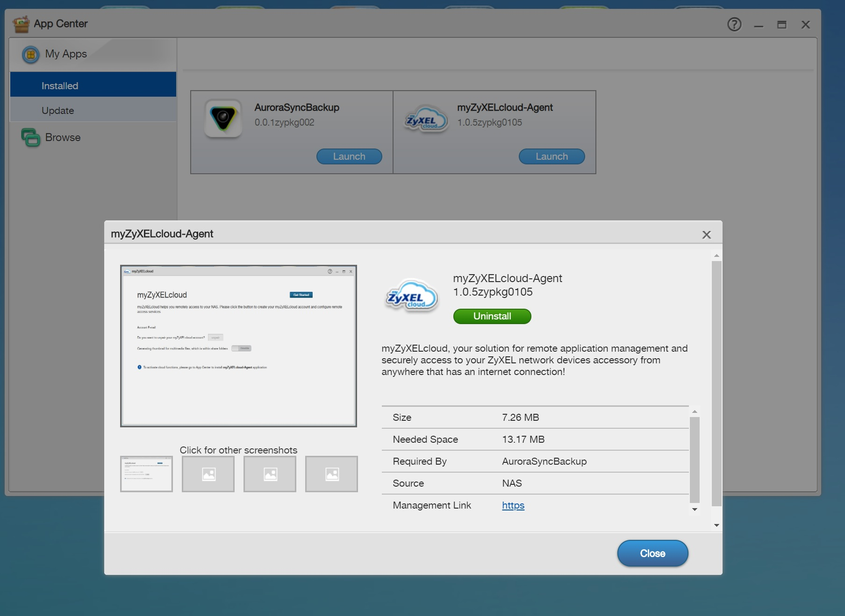
Task: Click the NAS source value
Action: click(x=512, y=483)
